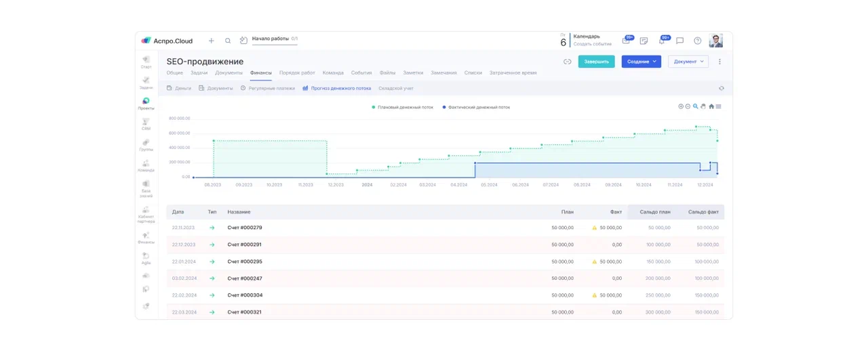Click the user profile avatar
868x351 pixels.
[715, 41]
